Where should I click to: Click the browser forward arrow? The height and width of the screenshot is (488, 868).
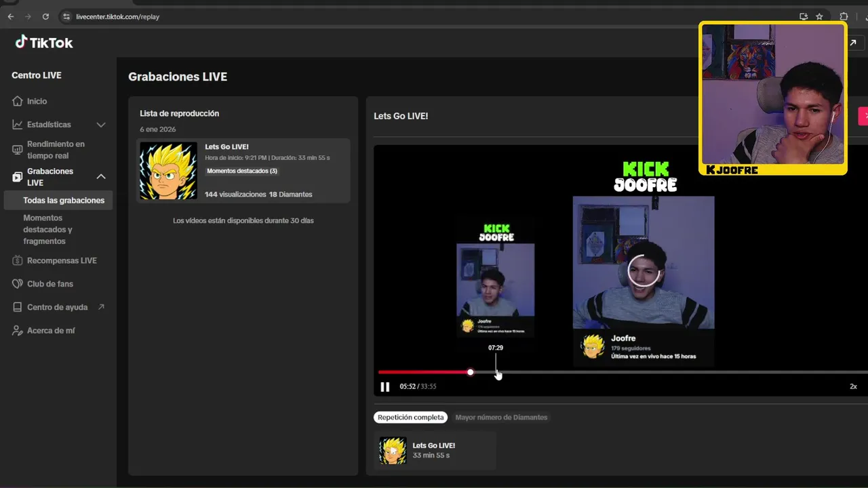coord(28,16)
